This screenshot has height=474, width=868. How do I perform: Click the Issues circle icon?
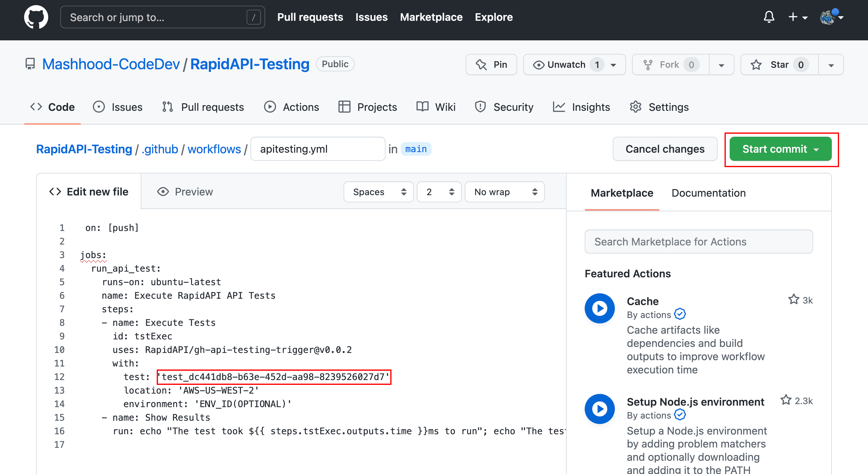pos(98,107)
